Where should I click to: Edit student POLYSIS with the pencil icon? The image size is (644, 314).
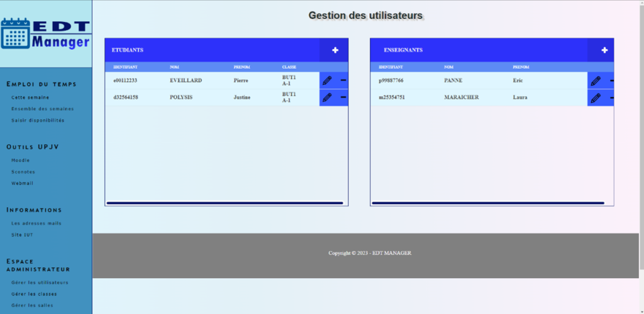point(327,98)
